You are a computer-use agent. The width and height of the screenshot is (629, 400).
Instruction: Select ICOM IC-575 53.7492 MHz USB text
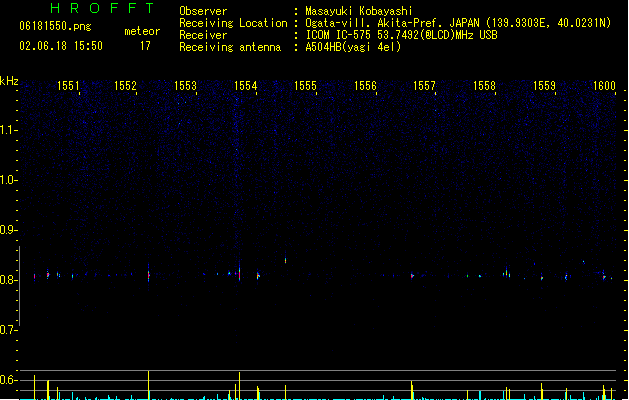tap(401, 35)
